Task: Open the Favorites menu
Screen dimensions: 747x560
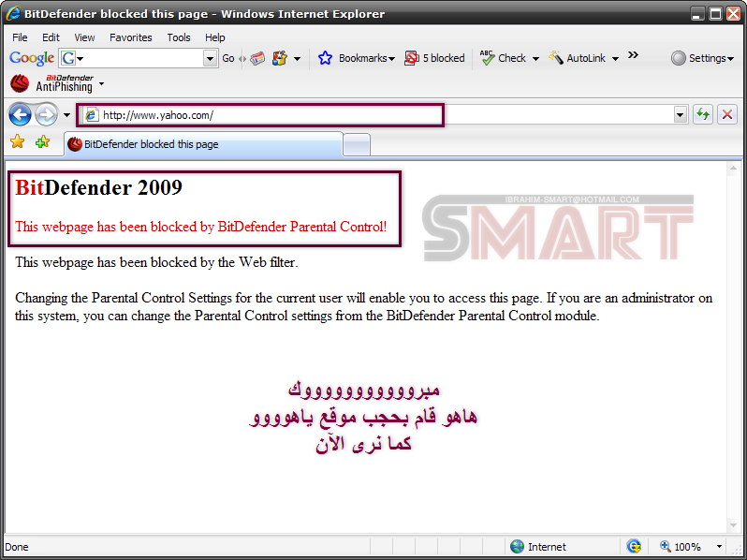Action: point(130,37)
